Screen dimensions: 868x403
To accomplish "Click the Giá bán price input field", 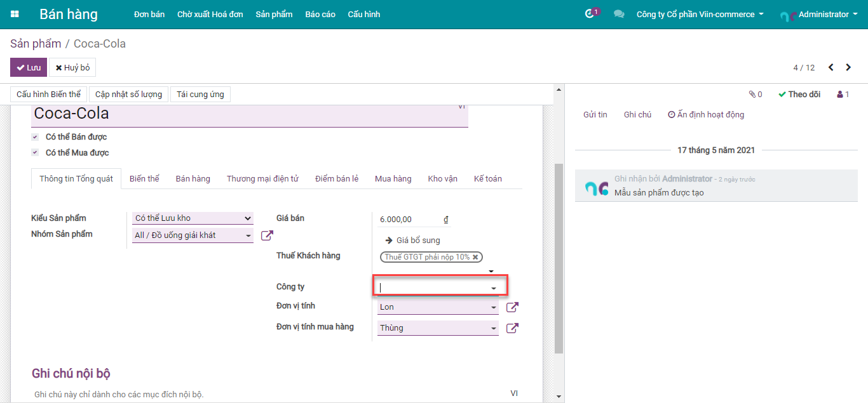I will click(x=409, y=220).
